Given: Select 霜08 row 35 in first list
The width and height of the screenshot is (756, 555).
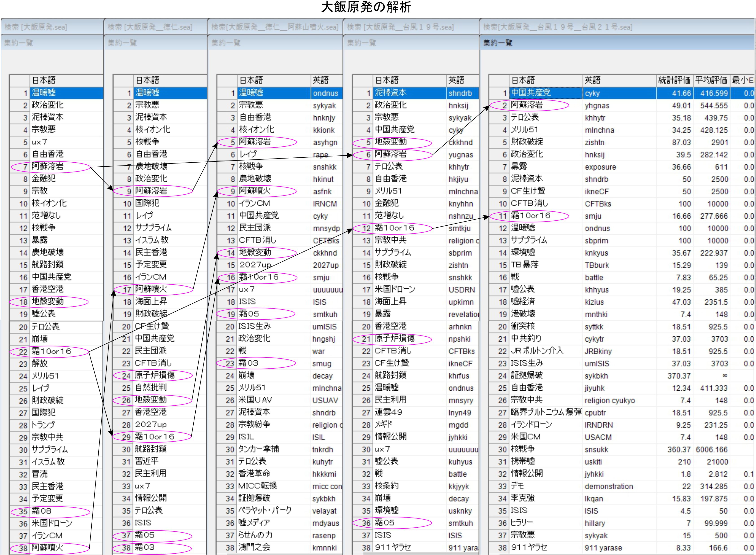Looking at the screenshot, I should click(x=41, y=511).
